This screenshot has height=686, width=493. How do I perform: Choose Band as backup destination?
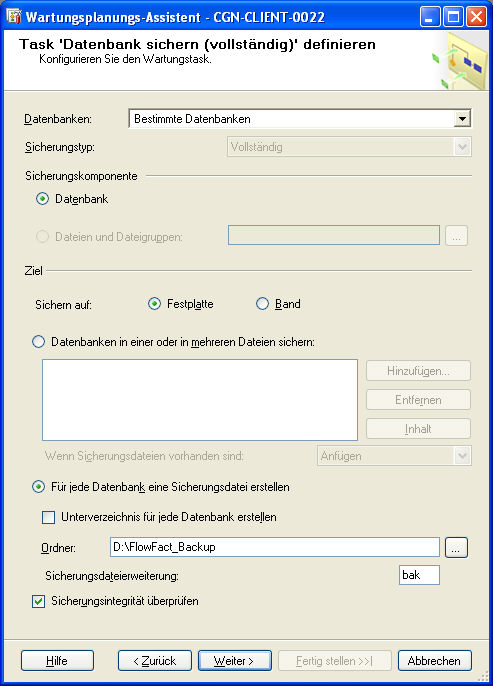[262, 304]
